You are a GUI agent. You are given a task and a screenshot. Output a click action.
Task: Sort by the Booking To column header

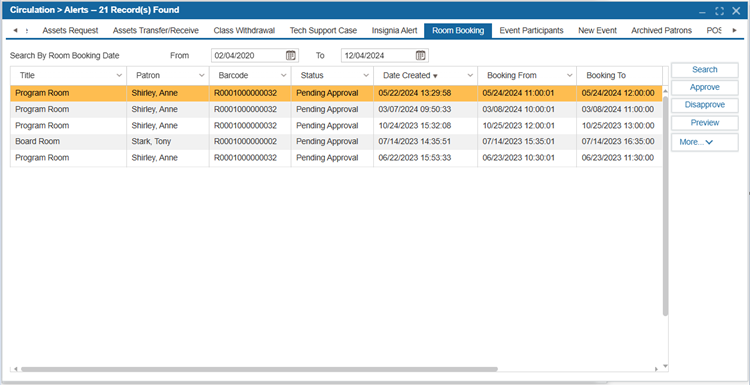[x=606, y=76]
